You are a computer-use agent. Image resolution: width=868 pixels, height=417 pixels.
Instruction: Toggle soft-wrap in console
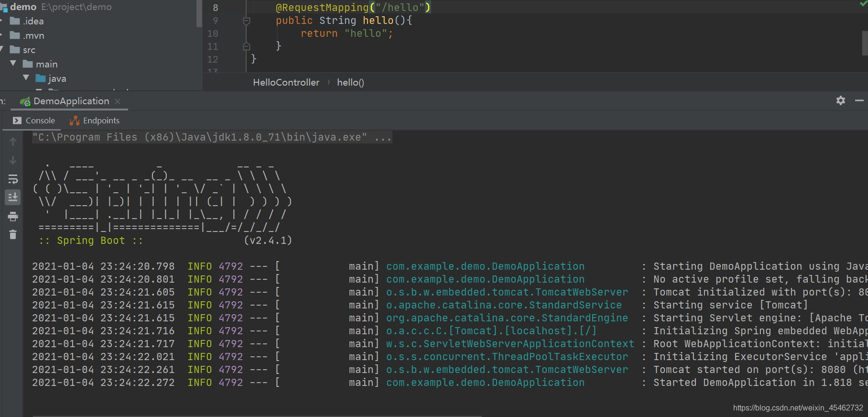point(13,179)
